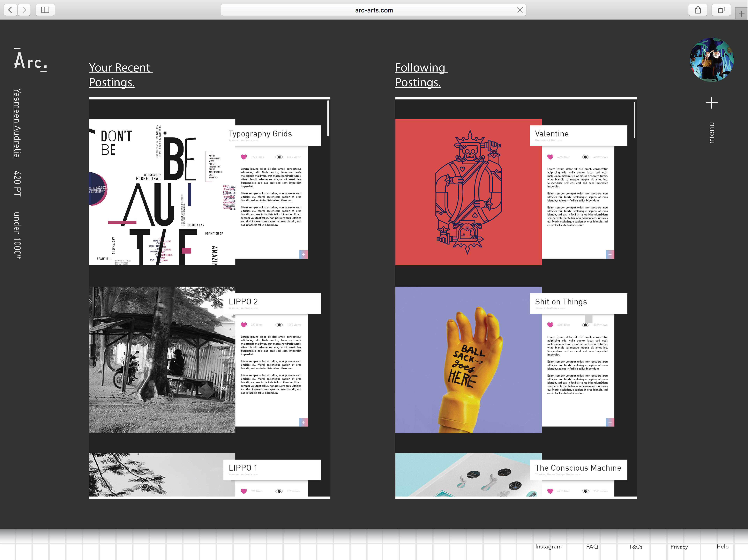Open the circular profile avatar
This screenshot has height=560, width=748.
pyautogui.click(x=712, y=60)
